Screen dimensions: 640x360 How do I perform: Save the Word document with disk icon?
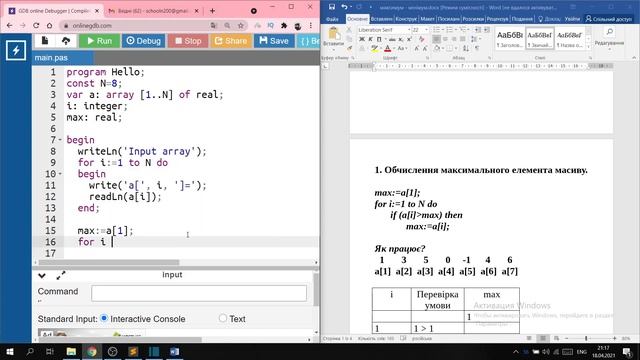point(332,7)
